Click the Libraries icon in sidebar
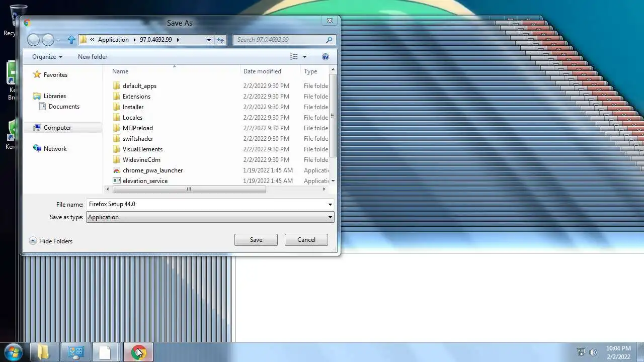This screenshot has height=362, width=644. [x=37, y=96]
